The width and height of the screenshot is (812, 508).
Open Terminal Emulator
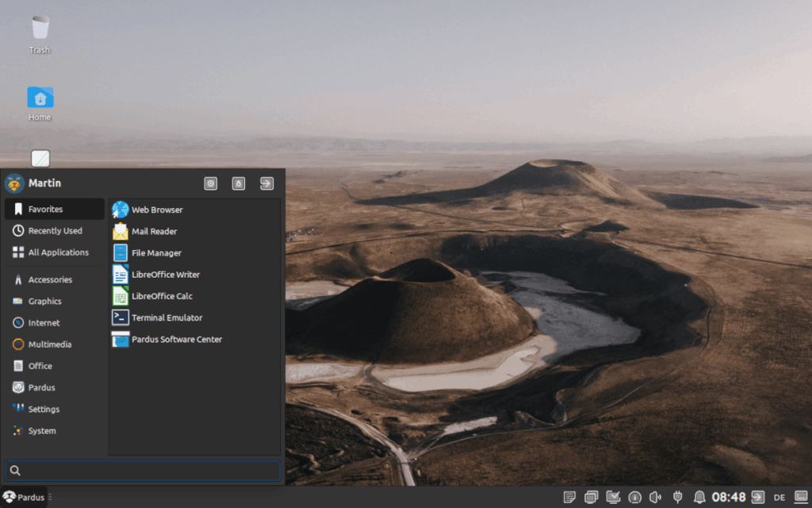[157, 317]
